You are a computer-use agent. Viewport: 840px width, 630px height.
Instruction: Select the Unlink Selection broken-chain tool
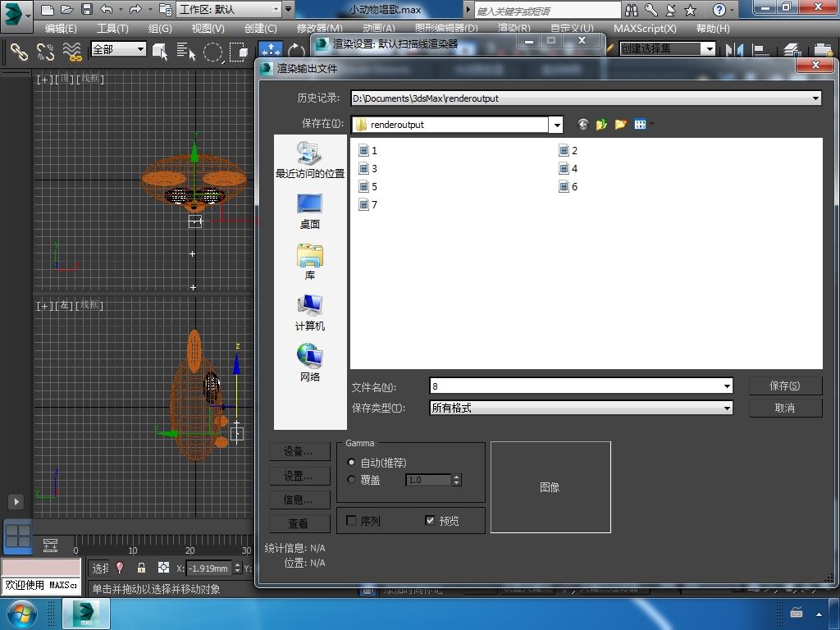(46, 52)
